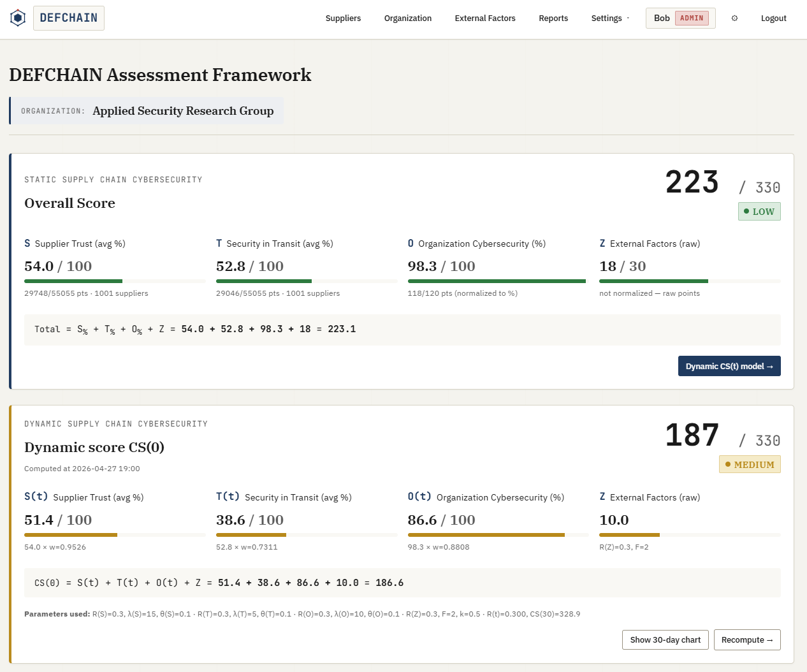Click the 38.6 / 100 T(t) value

pos(250,520)
